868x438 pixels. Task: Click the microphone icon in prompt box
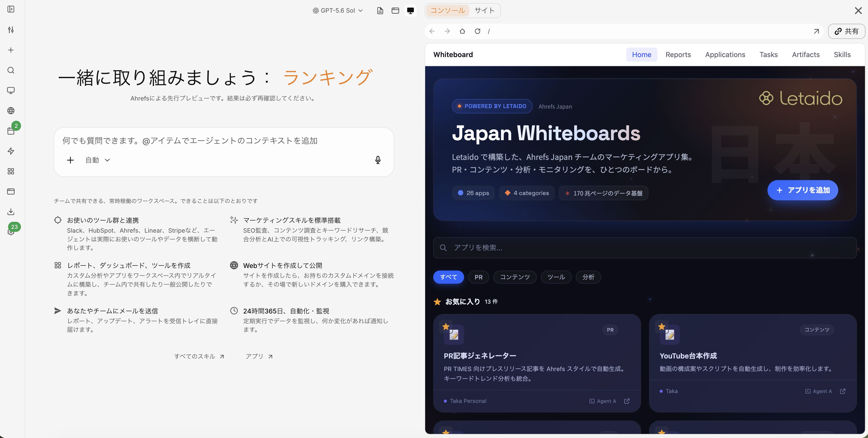378,160
